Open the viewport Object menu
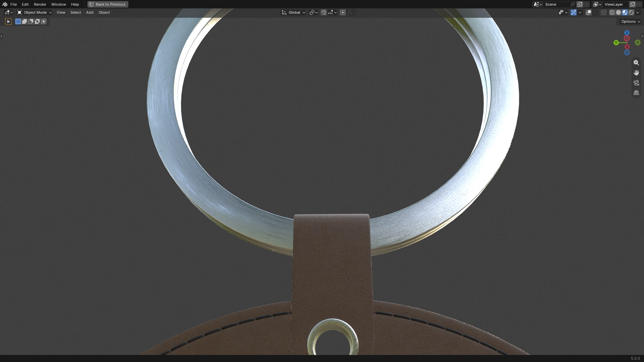This screenshot has width=644, height=362. [104, 12]
